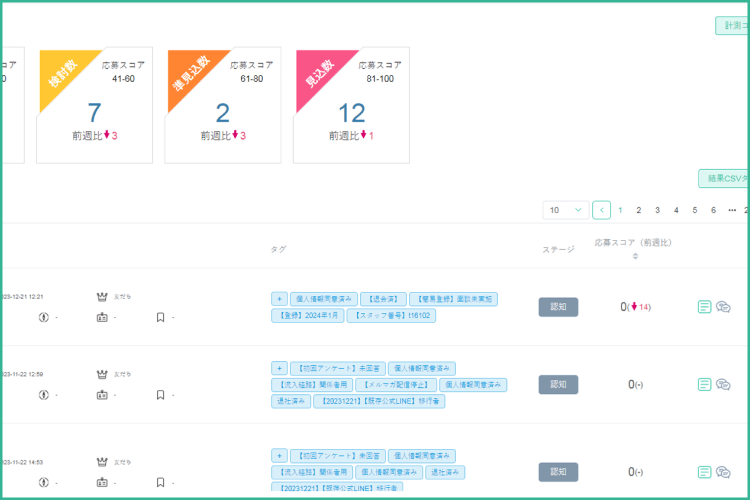750x500 pixels.
Task: Open the chat icon in the first row
Action: coord(723,307)
